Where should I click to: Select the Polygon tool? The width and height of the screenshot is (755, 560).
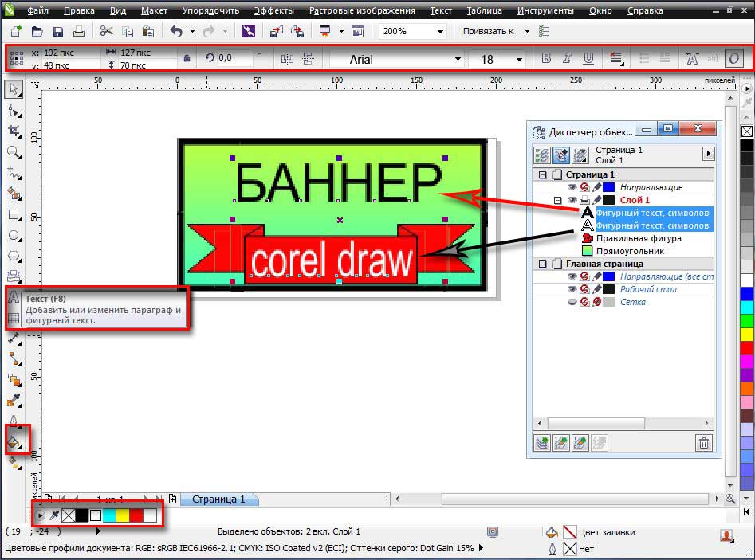pyautogui.click(x=14, y=257)
